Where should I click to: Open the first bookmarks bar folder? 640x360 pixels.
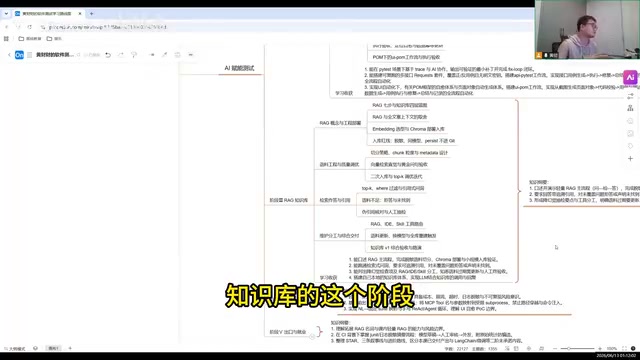pos(30,38)
